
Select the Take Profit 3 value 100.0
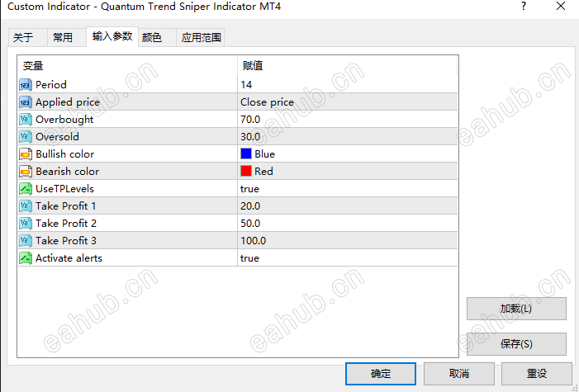coord(254,241)
